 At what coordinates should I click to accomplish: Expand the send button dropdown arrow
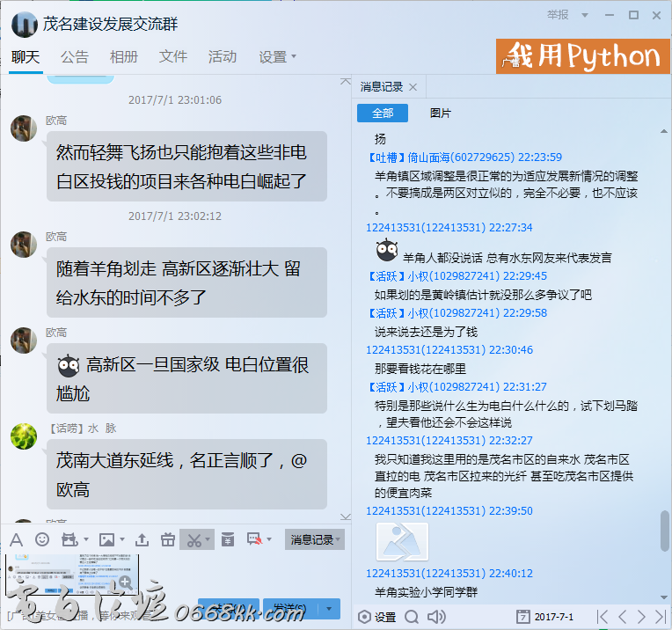click(x=331, y=608)
